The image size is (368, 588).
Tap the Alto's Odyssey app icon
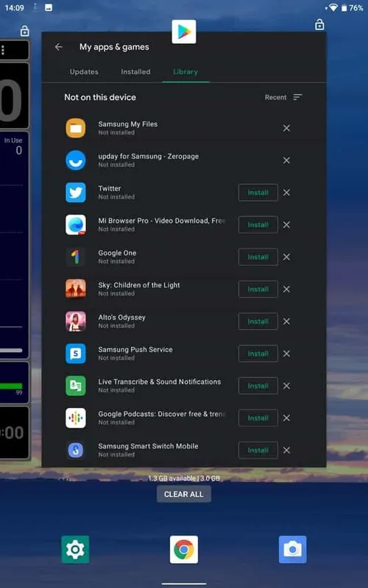point(76,321)
